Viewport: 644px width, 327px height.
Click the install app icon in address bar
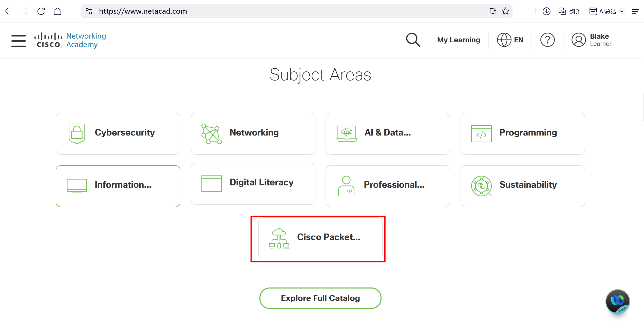(493, 11)
